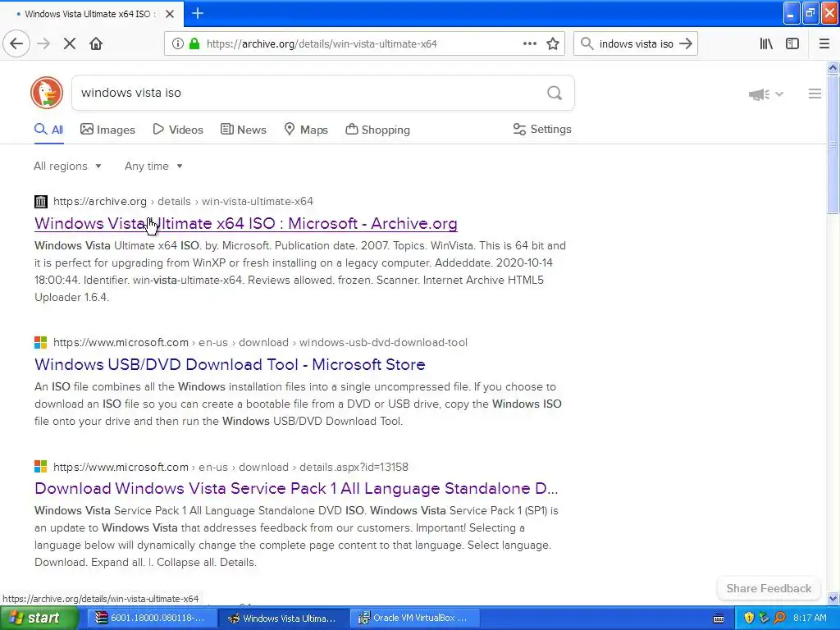Click the page scrollbar up arrow

[x=833, y=67]
